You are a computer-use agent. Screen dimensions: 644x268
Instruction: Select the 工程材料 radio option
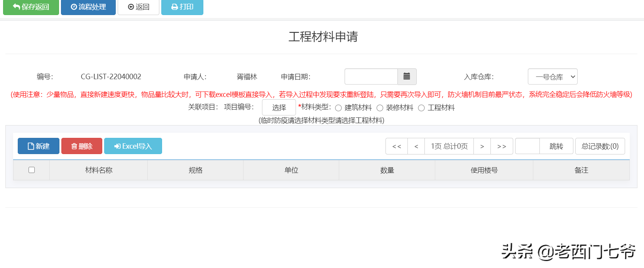click(421, 108)
